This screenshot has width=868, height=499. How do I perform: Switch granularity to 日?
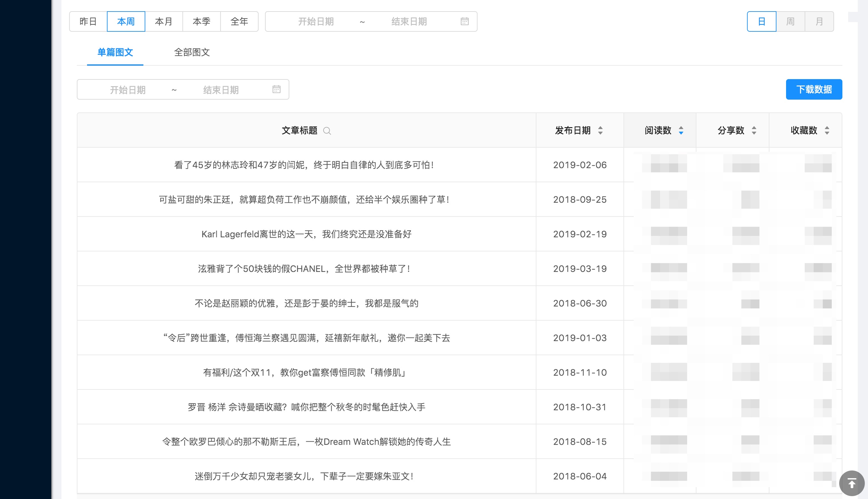(x=761, y=21)
